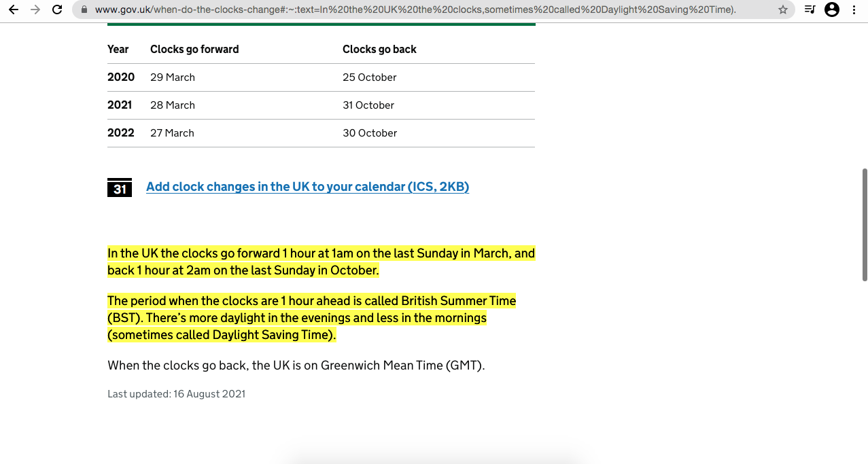868x464 pixels.
Task: Open Chrome three-dot menu
Action: 854,10
